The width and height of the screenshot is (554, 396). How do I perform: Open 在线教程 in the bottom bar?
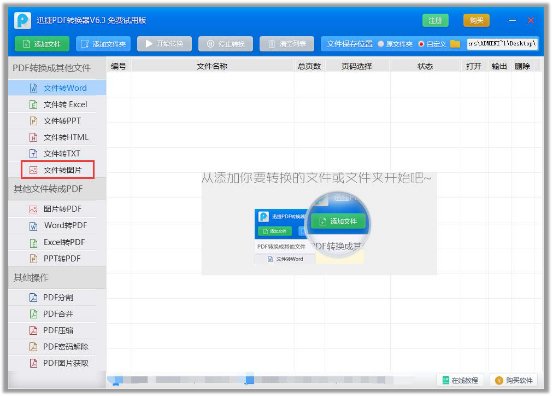point(461,380)
